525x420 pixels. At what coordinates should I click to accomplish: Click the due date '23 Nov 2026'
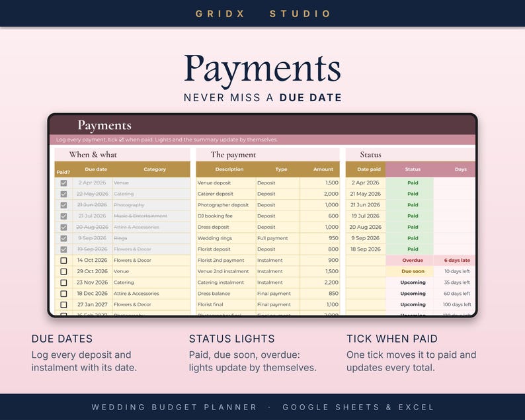[92, 282]
